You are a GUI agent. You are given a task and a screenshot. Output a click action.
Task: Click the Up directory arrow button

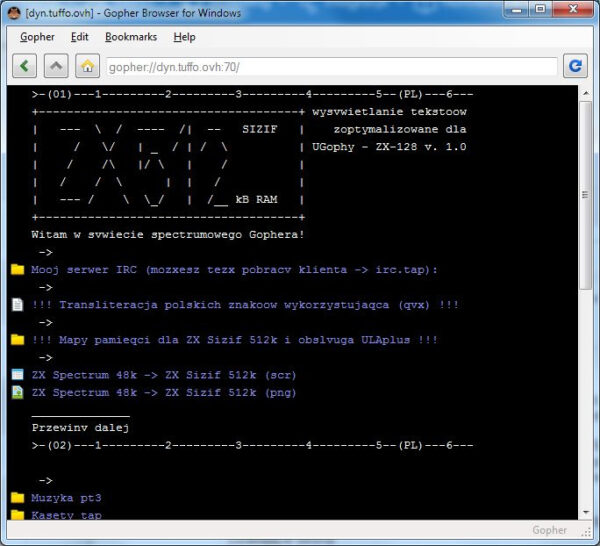56,67
